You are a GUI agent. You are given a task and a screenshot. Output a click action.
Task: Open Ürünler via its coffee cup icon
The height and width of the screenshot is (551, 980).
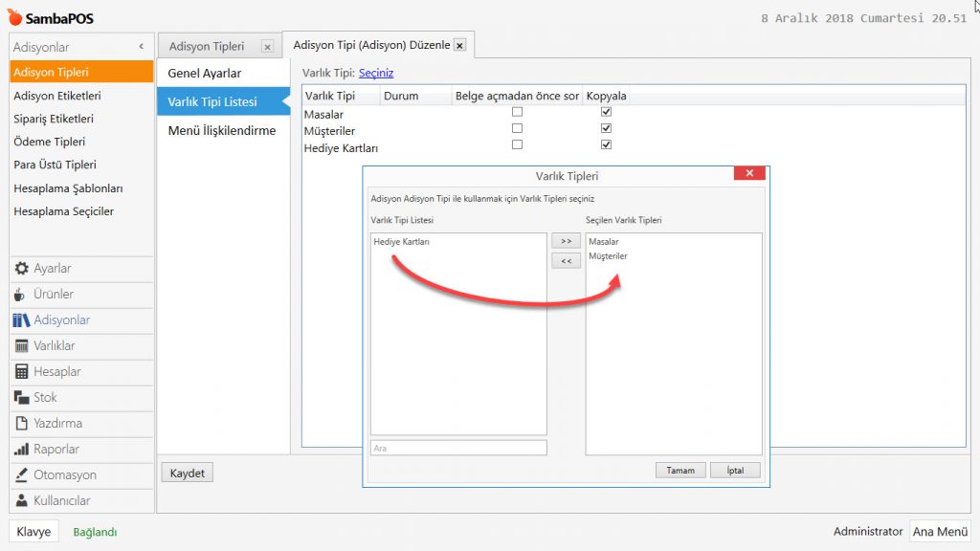21,295
